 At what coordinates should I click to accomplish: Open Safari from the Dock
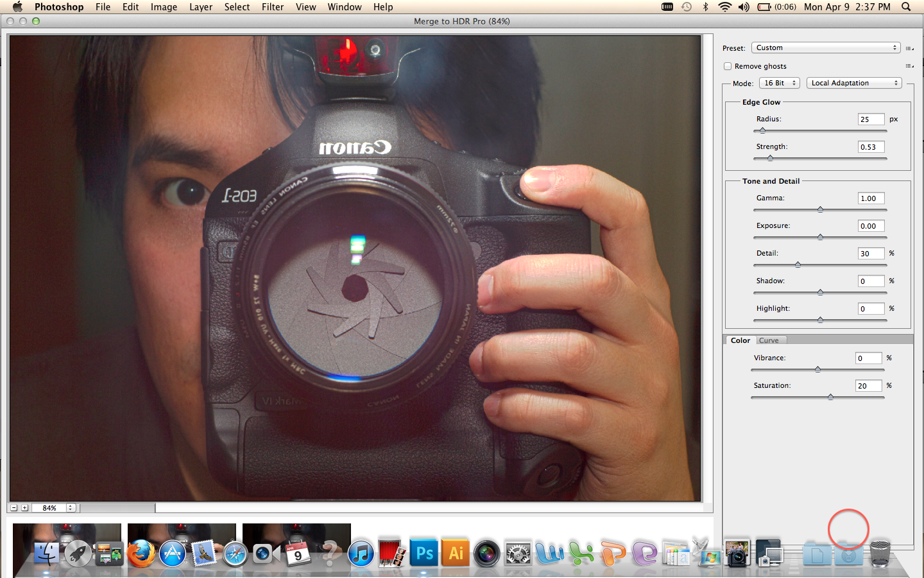click(235, 553)
